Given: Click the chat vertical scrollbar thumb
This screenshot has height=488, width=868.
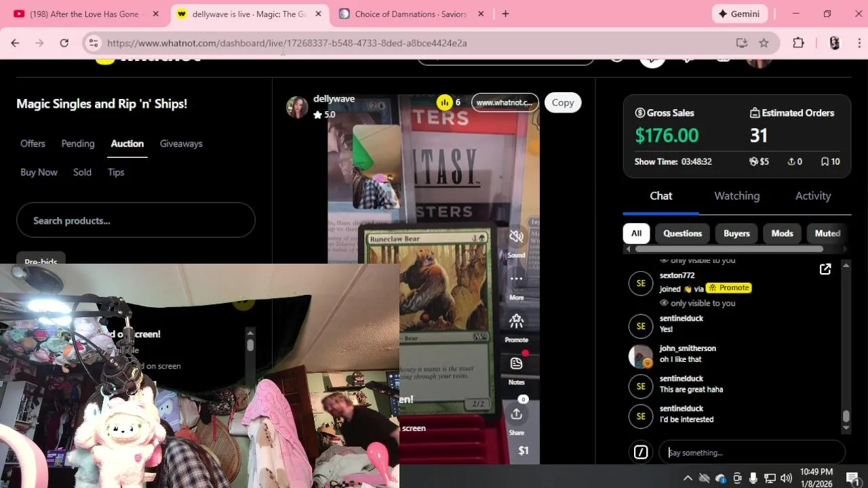Looking at the screenshot, I should (x=846, y=416).
